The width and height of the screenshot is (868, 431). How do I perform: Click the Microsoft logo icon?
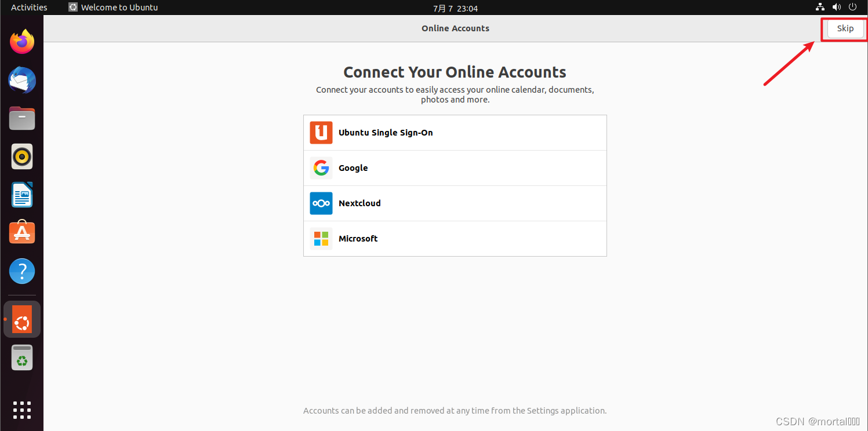pyautogui.click(x=321, y=239)
